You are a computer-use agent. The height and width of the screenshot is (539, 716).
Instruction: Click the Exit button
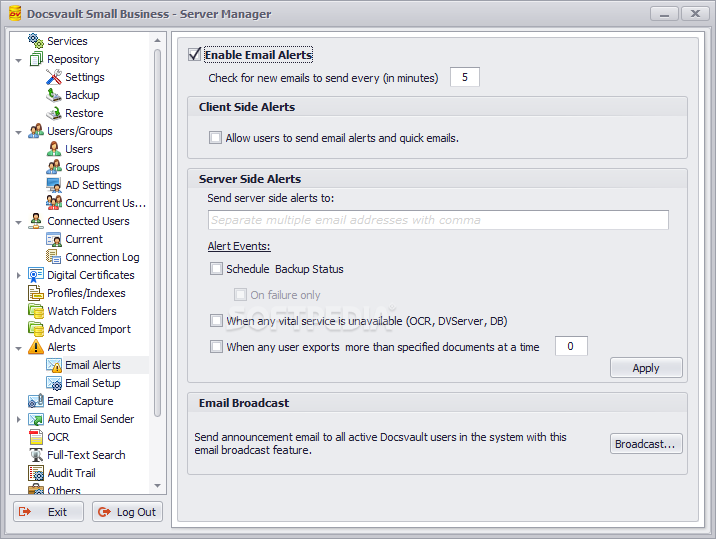pos(48,512)
